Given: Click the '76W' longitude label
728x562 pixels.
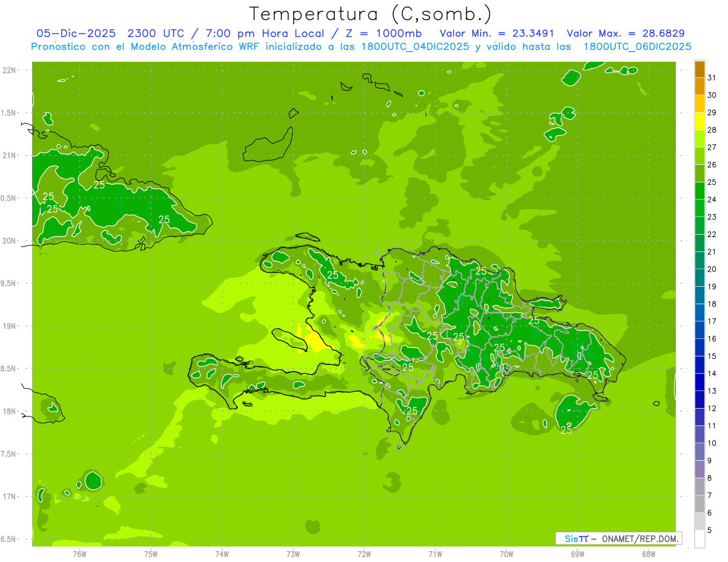Looking at the screenshot, I should coord(79,554).
